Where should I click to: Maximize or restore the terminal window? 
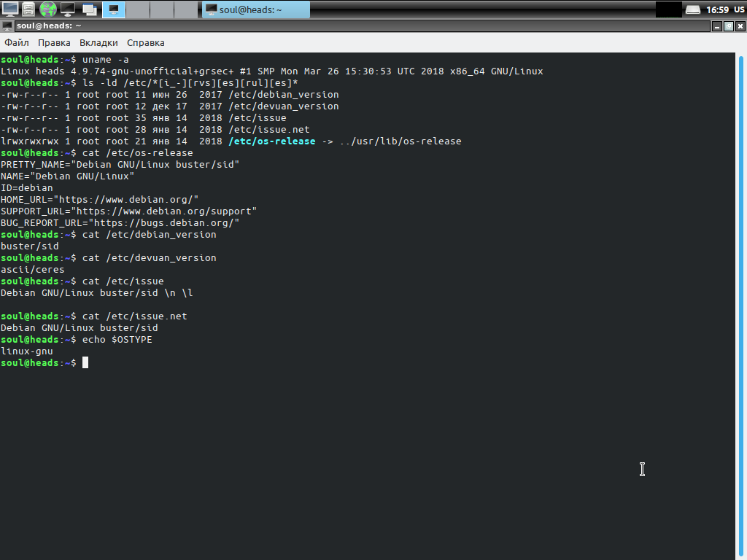click(729, 26)
